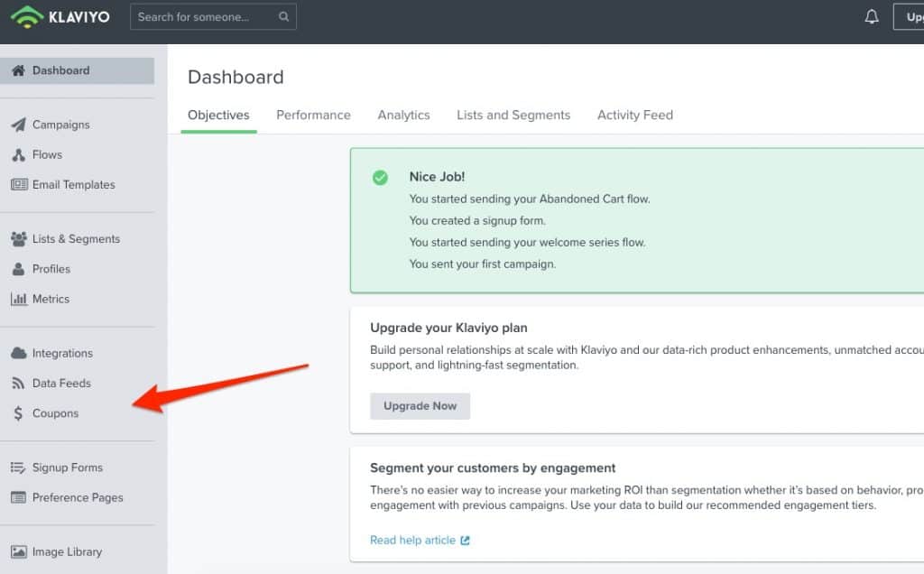Go to Signup Forms sidebar item
Screen dimensions: 924x574
(x=67, y=468)
